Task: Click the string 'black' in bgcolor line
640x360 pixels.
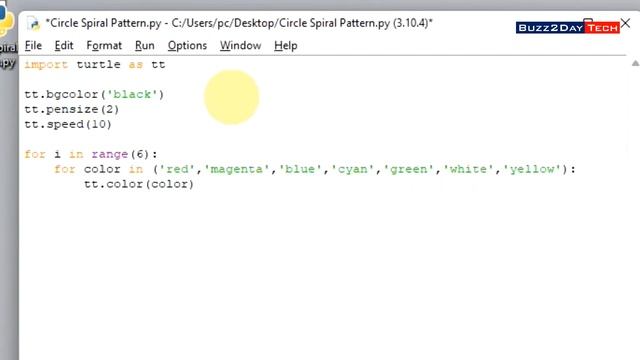Action: coord(132,95)
